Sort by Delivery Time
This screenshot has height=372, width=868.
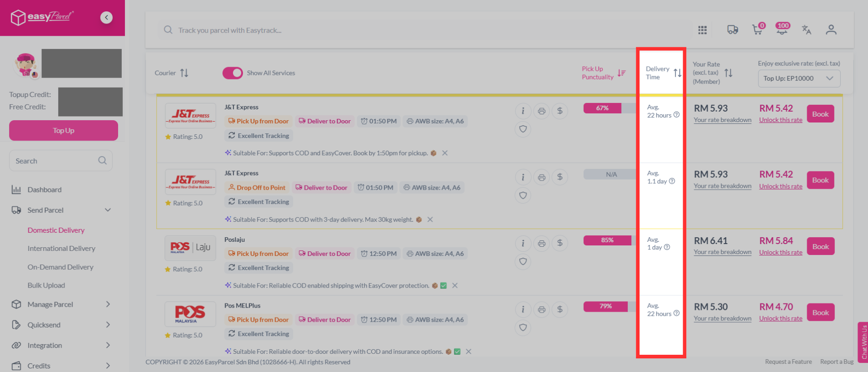677,73
